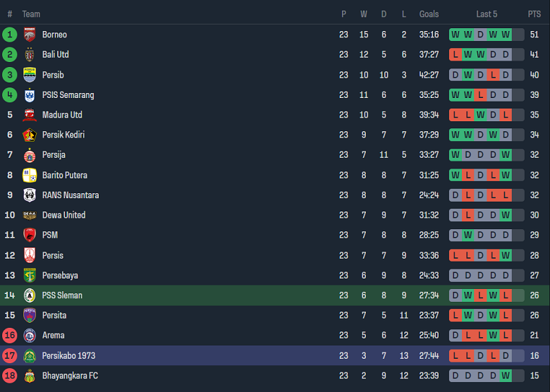
Task: Sort standings by Goals column header
Action: point(429,14)
